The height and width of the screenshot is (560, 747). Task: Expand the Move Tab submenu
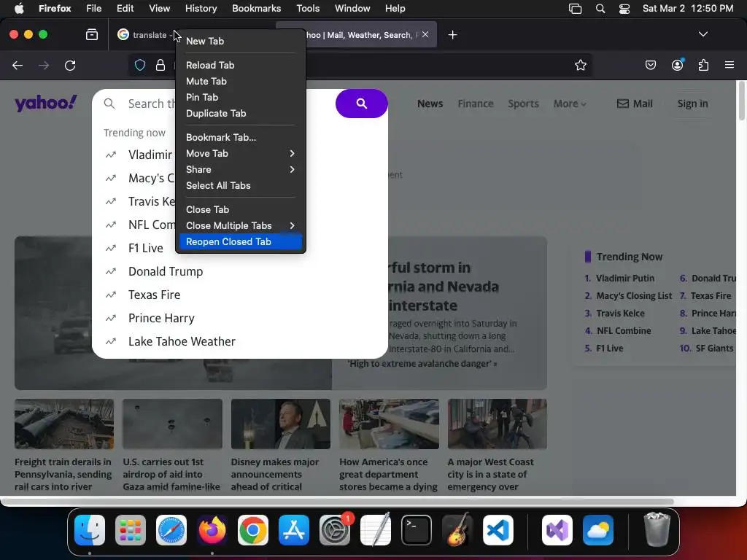[241, 153]
